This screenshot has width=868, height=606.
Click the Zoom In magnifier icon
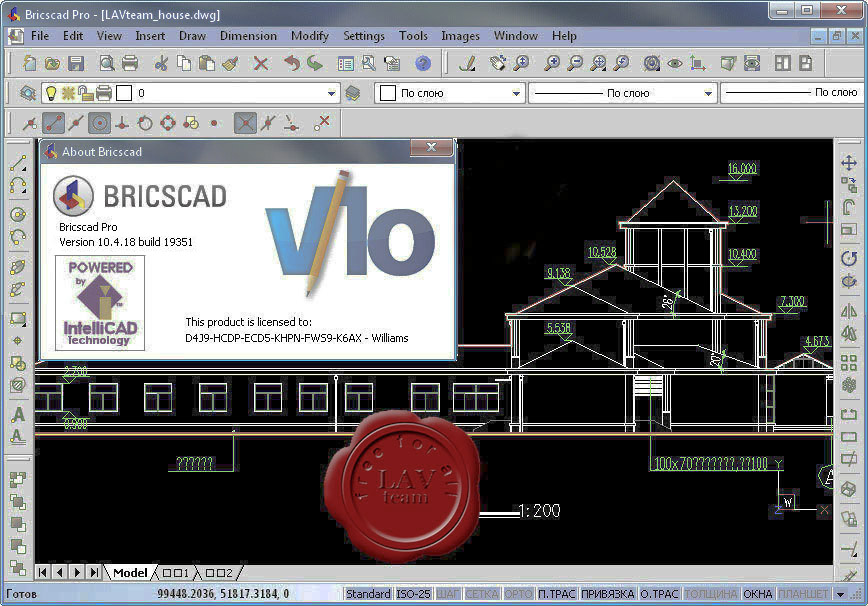[551, 63]
